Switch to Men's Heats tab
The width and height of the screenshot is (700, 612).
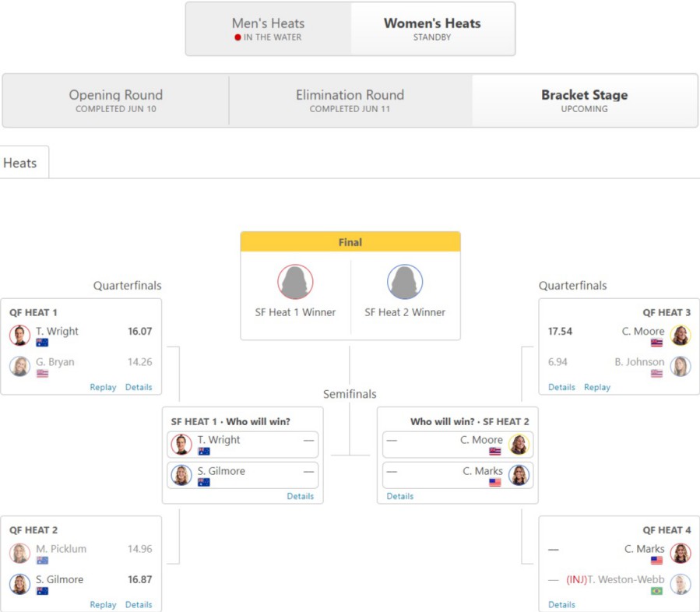(x=269, y=29)
